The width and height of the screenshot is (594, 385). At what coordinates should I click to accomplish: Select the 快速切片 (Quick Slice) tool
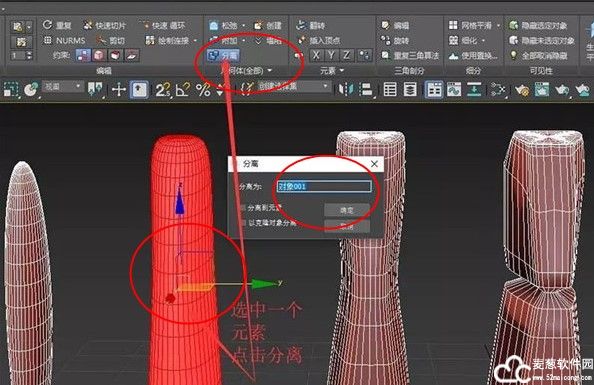click(x=104, y=25)
